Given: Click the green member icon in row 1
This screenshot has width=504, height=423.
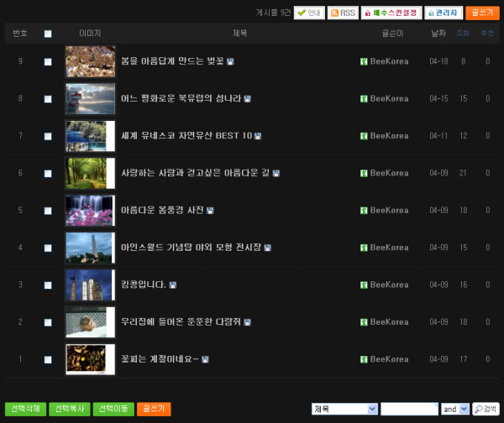Looking at the screenshot, I should point(364,359).
